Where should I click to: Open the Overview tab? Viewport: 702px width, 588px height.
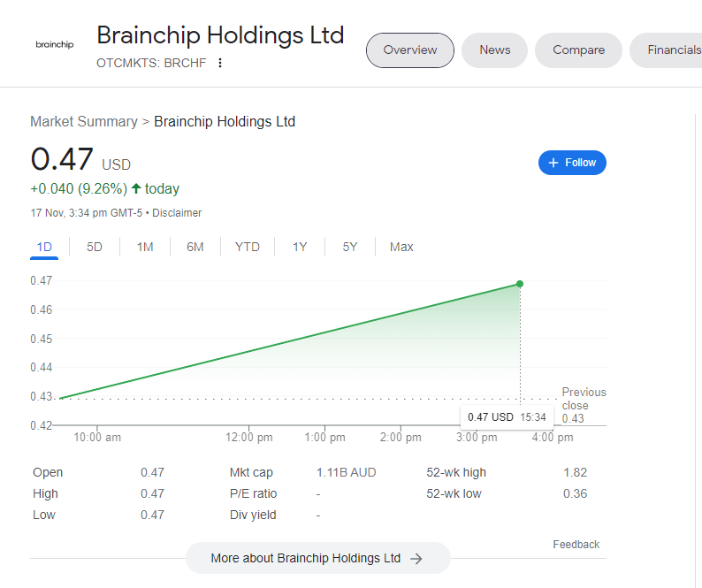click(409, 50)
